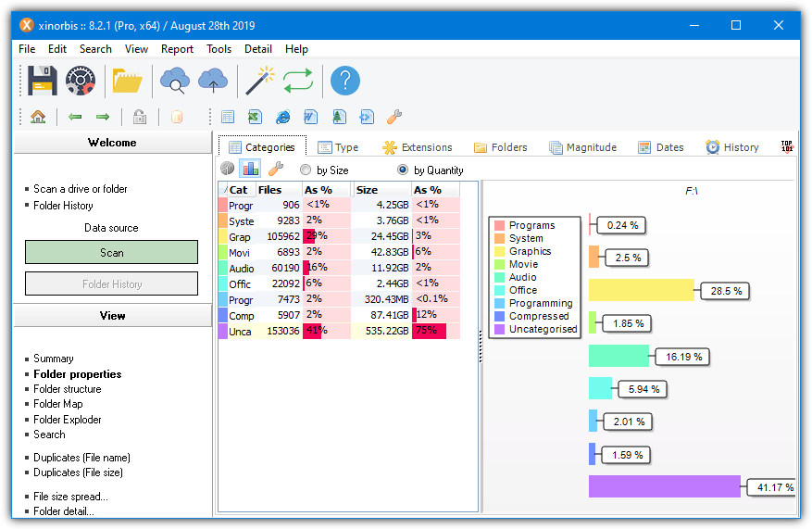
Task: Click the green refresh arrows icon
Action: 298,81
